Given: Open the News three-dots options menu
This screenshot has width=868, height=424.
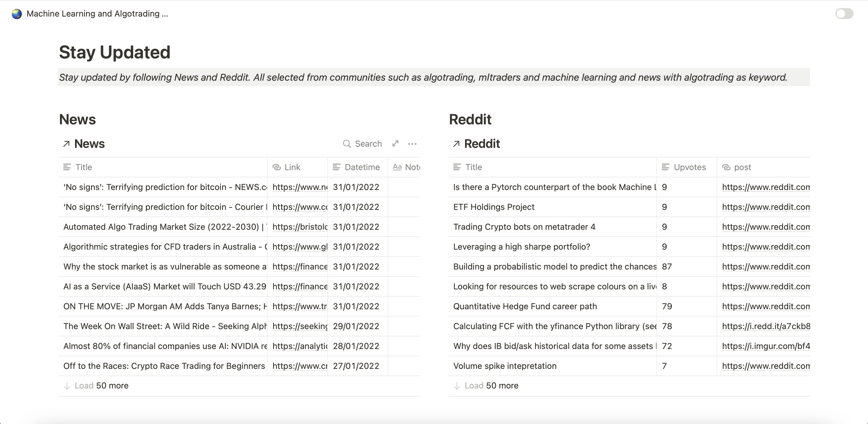Looking at the screenshot, I should click(412, 144).
